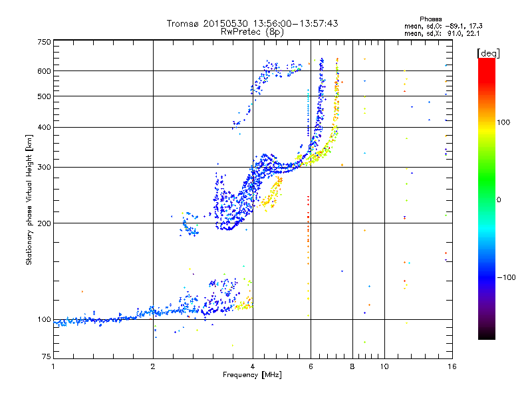The width and height of the screenshot is (532, 399).
Task: Click the subtitle 'RwPretec (8p)'
Action: click(x=252, y=32)
